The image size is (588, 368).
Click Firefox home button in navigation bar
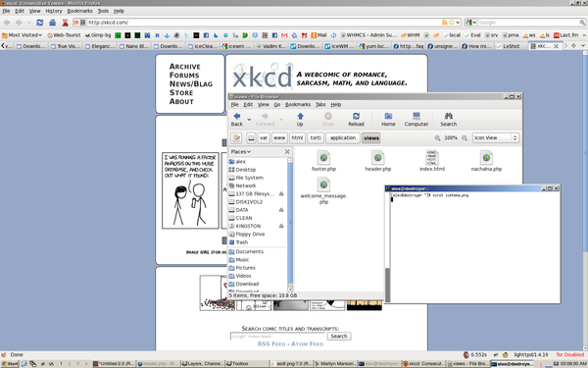pos(52,23)
